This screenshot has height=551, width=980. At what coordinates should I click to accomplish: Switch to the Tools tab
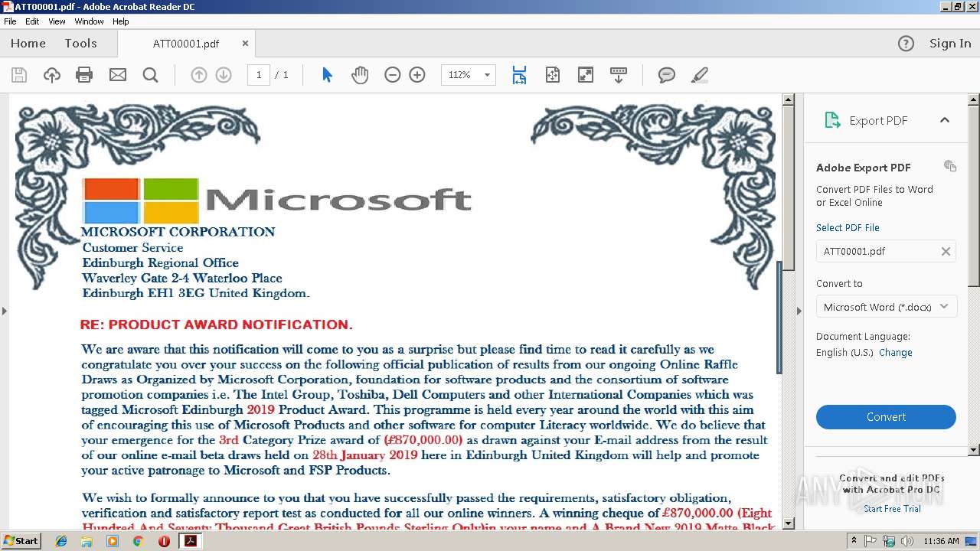(x=80, y=44)
